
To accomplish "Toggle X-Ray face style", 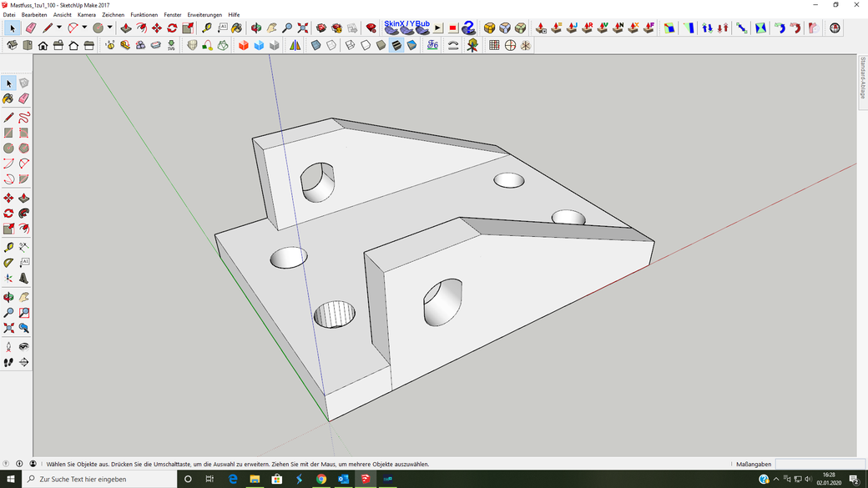I will (x=315, y=45).
